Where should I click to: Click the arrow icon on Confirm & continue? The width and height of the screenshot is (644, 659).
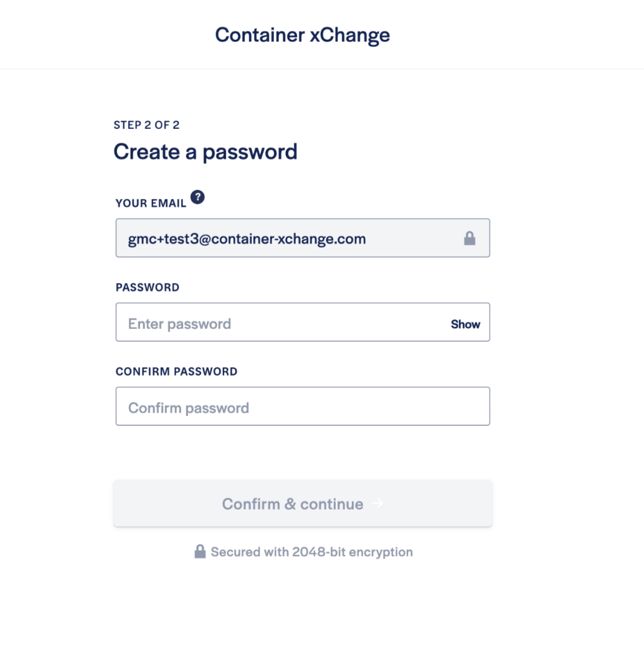[377, 503]
